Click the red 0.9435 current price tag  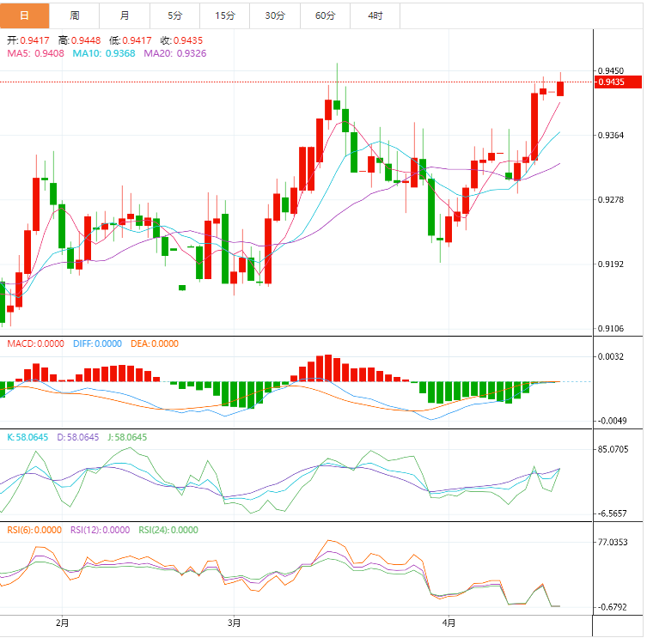tap(618, 82)
